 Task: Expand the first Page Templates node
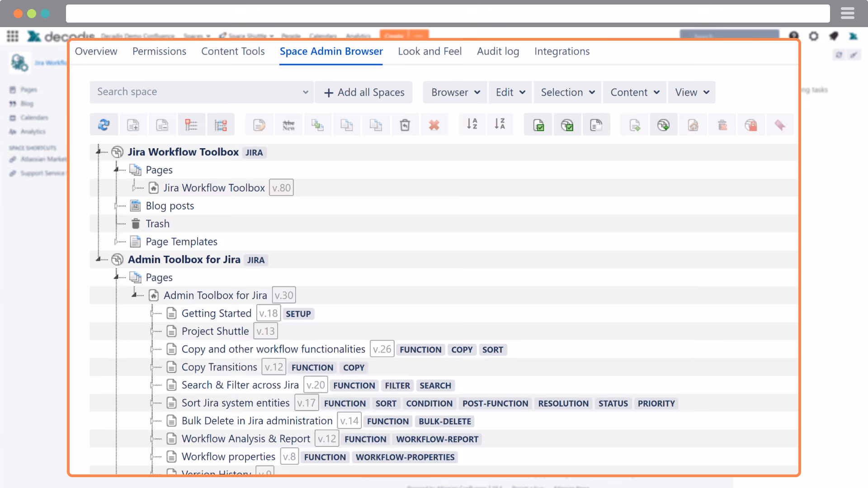coord(116,241)
